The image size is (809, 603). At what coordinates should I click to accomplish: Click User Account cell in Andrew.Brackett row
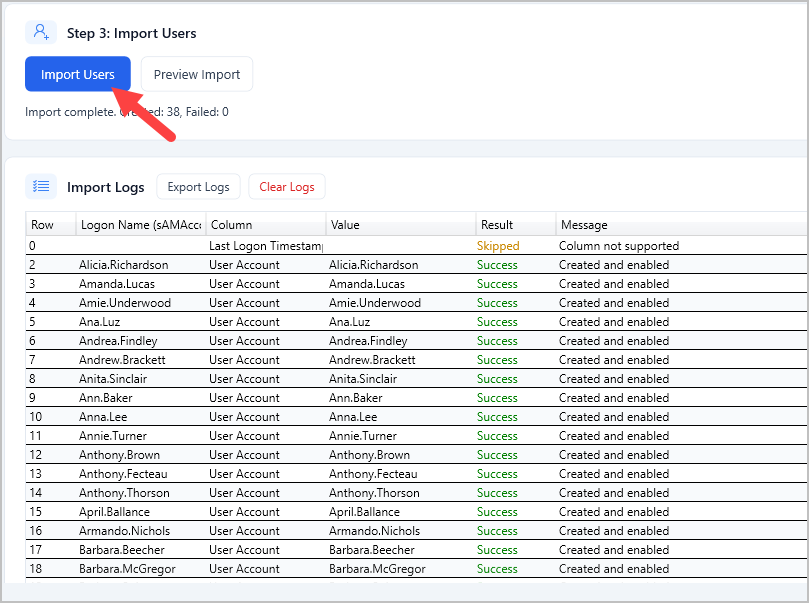tap(244, 360)
